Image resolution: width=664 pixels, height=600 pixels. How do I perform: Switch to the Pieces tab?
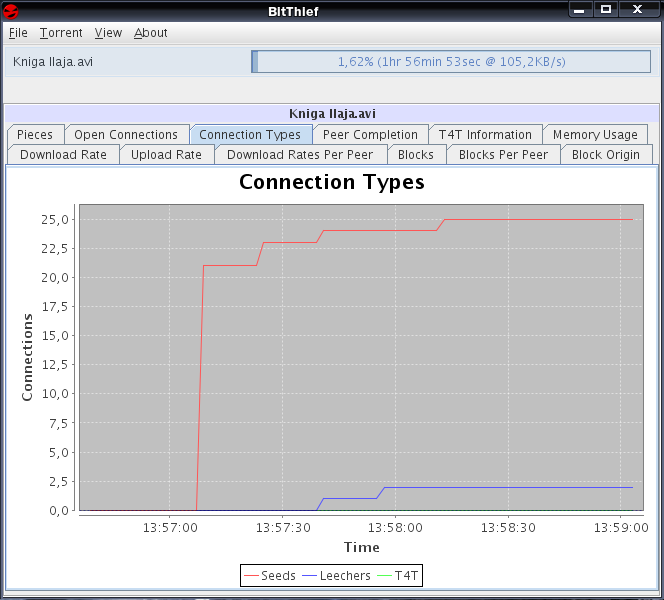[35, 135]
